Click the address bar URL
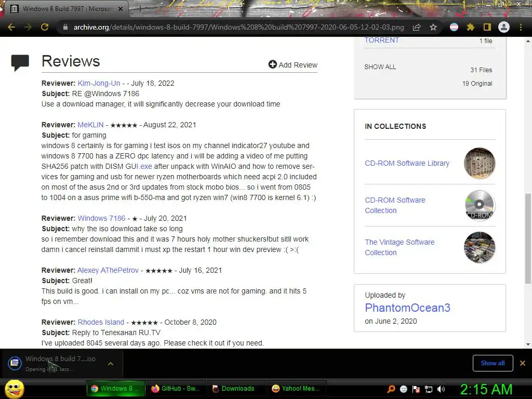 point(238,27)
